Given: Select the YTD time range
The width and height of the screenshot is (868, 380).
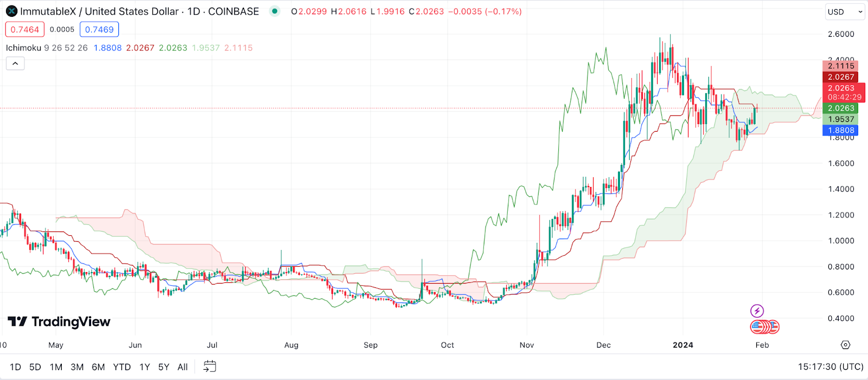Looking at the screenshot, I should pos(122,367).
